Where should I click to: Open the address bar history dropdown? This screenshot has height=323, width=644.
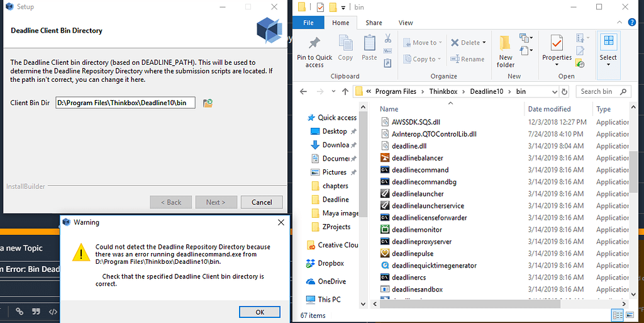point(552,91)
